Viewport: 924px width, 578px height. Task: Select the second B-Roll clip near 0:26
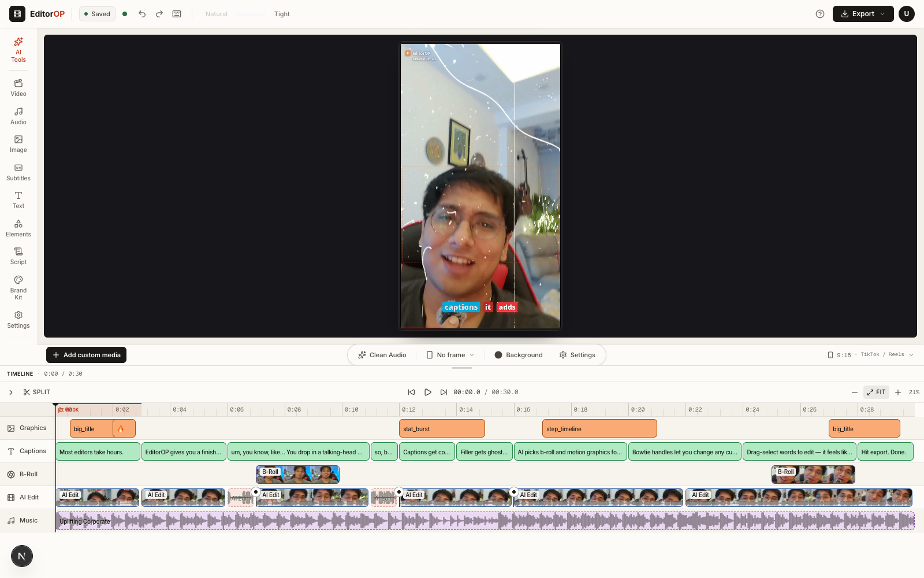[x=813, y=475]
